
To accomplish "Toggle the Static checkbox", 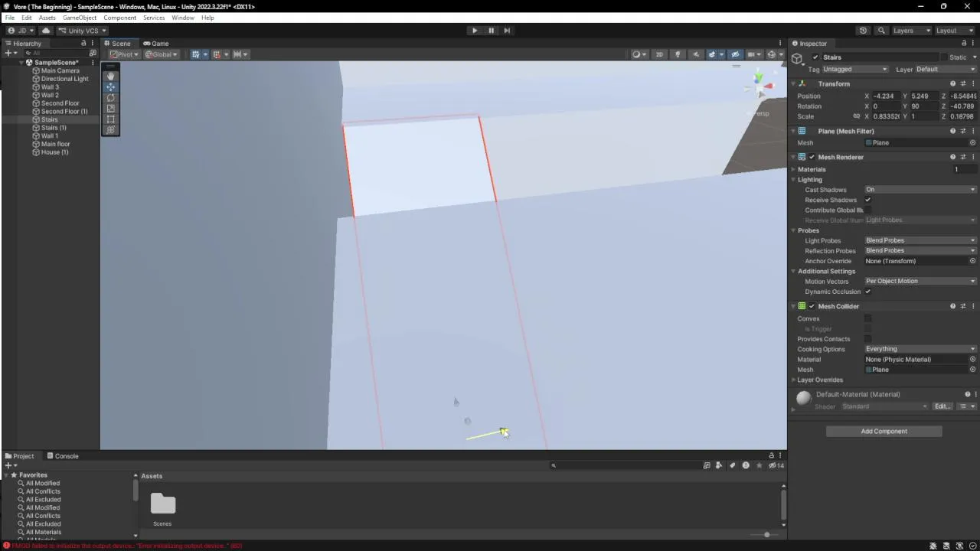I will pos(942,57).
